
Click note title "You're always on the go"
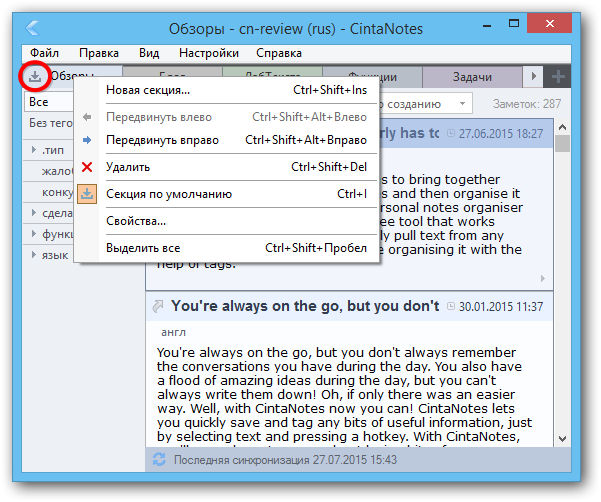click(x=305, y=306)
